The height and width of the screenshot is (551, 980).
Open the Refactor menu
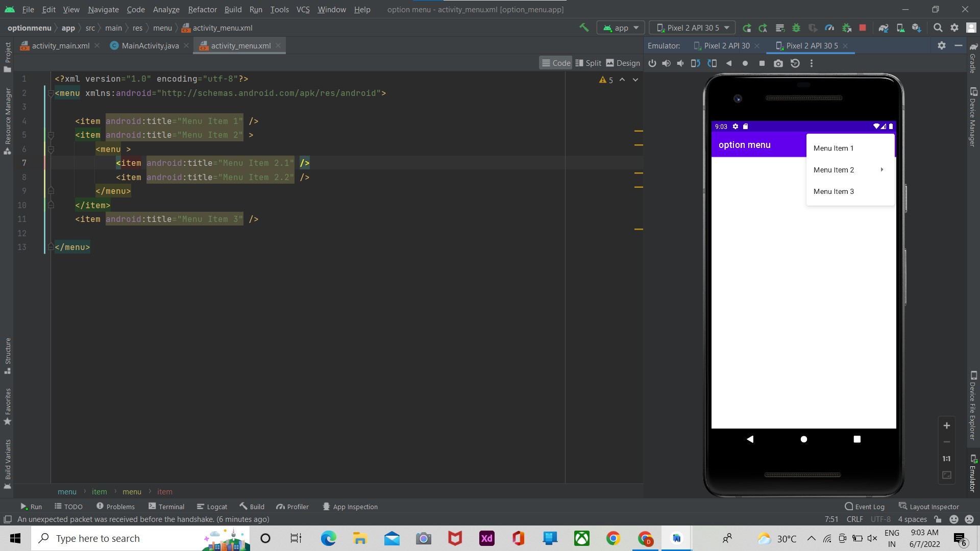pos(202,9)
